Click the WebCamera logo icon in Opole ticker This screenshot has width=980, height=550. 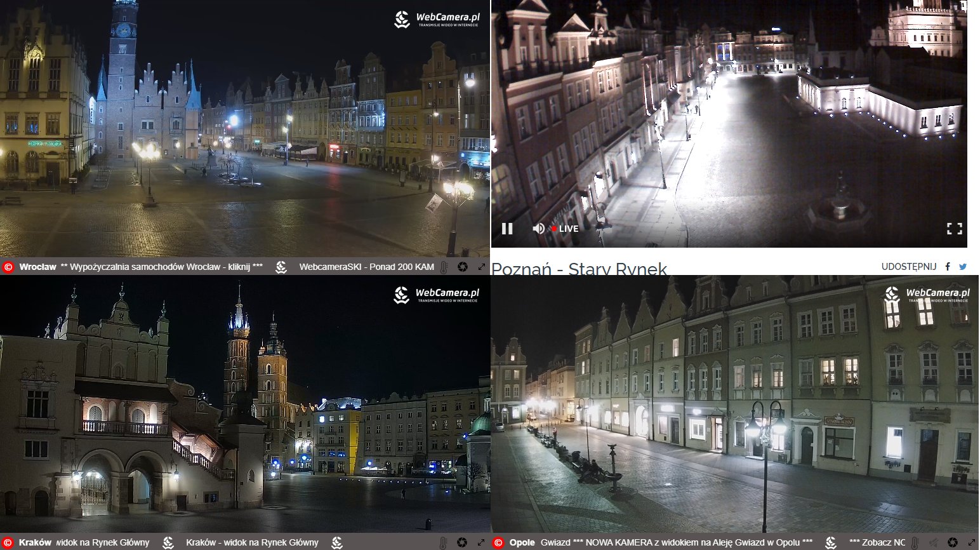[831, 543]
